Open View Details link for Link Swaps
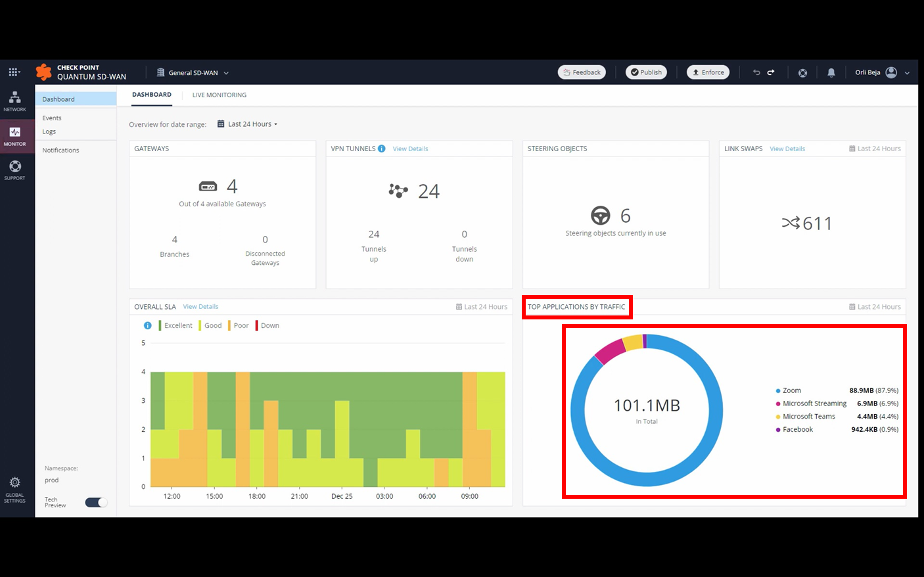Screen dimensions: 924x577 [787, 149]
